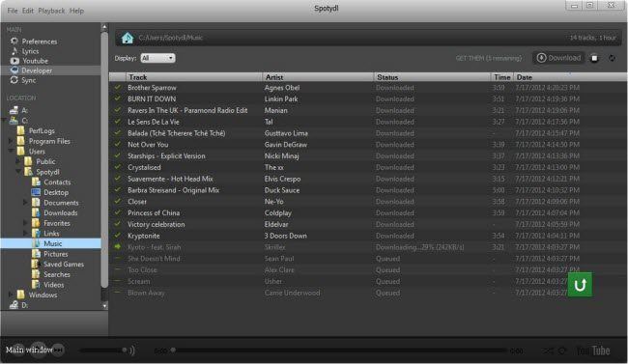628x364 pixels.
Task: Click the Videos folder icon
Action: pyautogui.click(x=36, y=285)
